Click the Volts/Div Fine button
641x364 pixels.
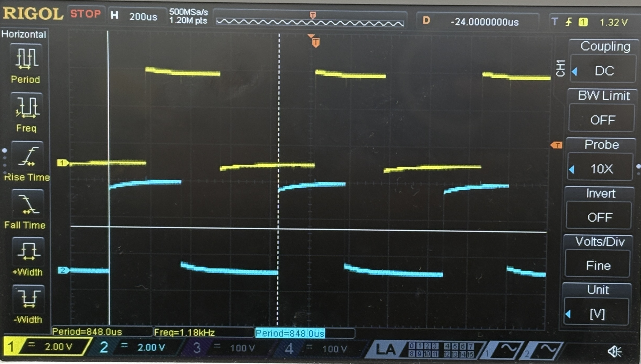coord(598,265)
